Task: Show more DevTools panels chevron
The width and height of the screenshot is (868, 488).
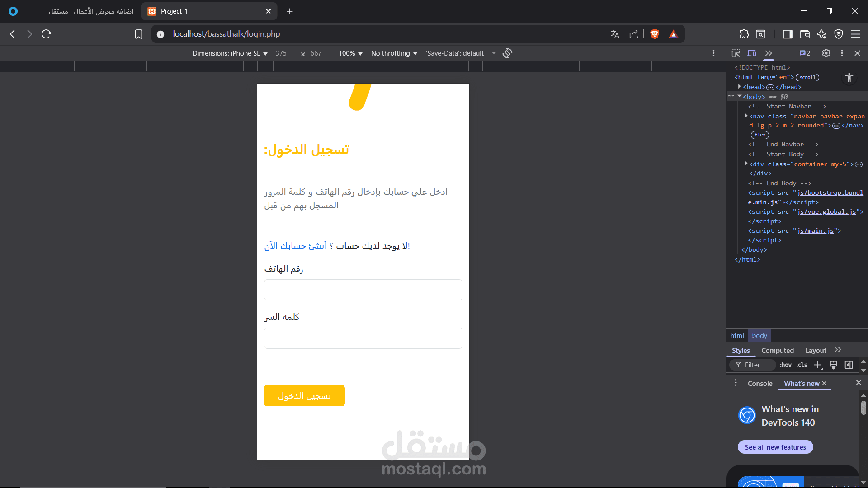Action: 769,53
